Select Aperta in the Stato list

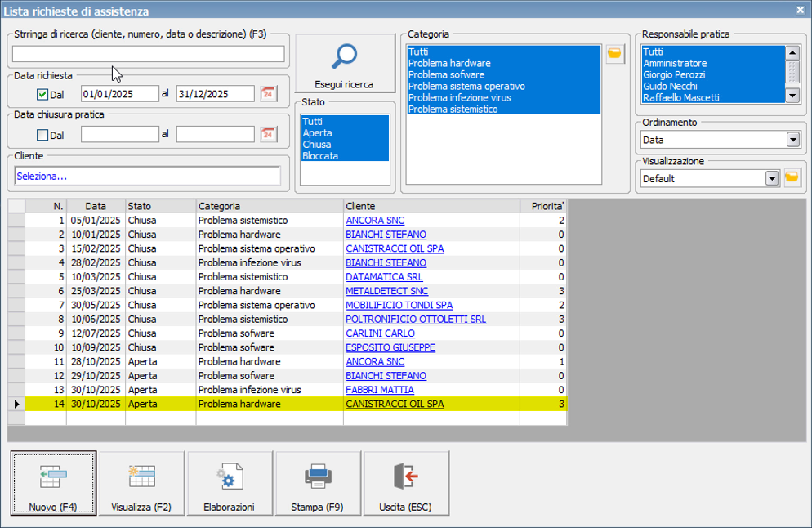click(316, 132)
